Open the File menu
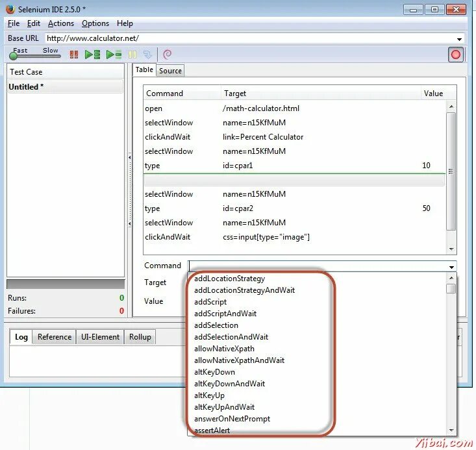Image resolution: width=476 pixels, height=450 pixels. point(14,23)
